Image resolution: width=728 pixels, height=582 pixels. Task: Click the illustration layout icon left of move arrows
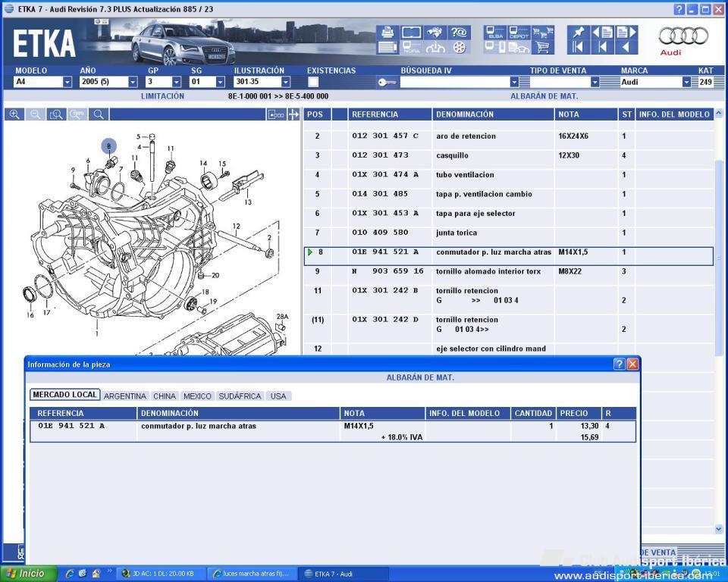pyautogui.click(x=276, y=114)
